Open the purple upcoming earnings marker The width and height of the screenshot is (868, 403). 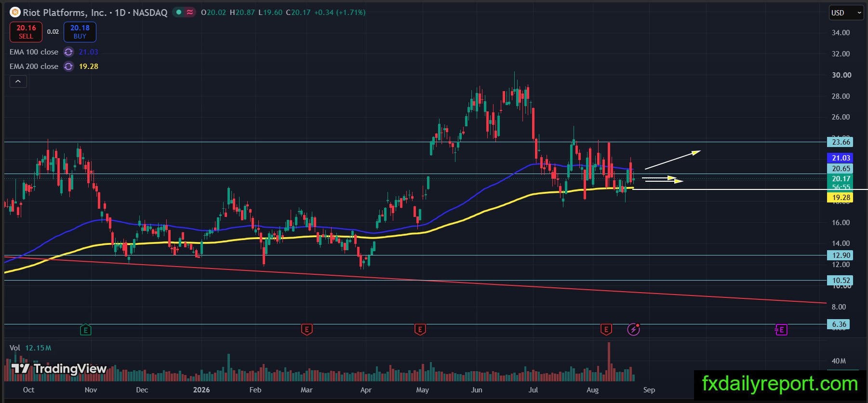point(781,330)
